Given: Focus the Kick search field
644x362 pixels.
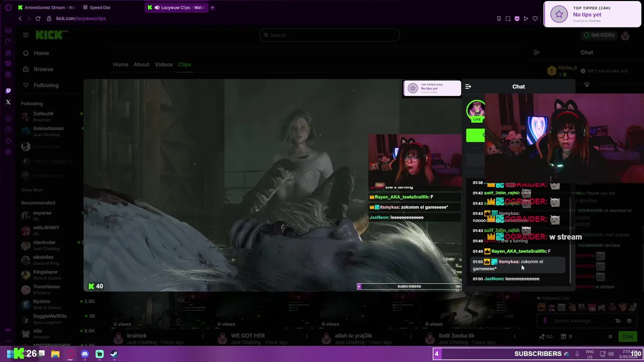Looking at the screenshot, I should (x=330, y=35).
